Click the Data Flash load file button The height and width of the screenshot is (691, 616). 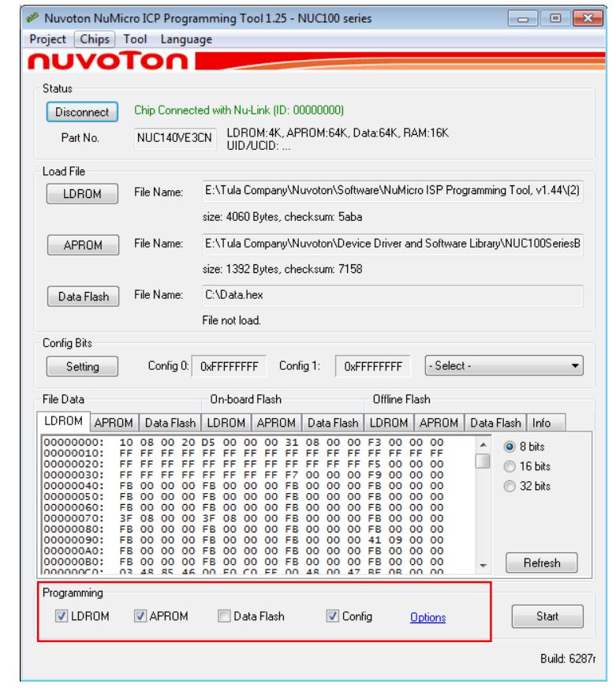84,297
